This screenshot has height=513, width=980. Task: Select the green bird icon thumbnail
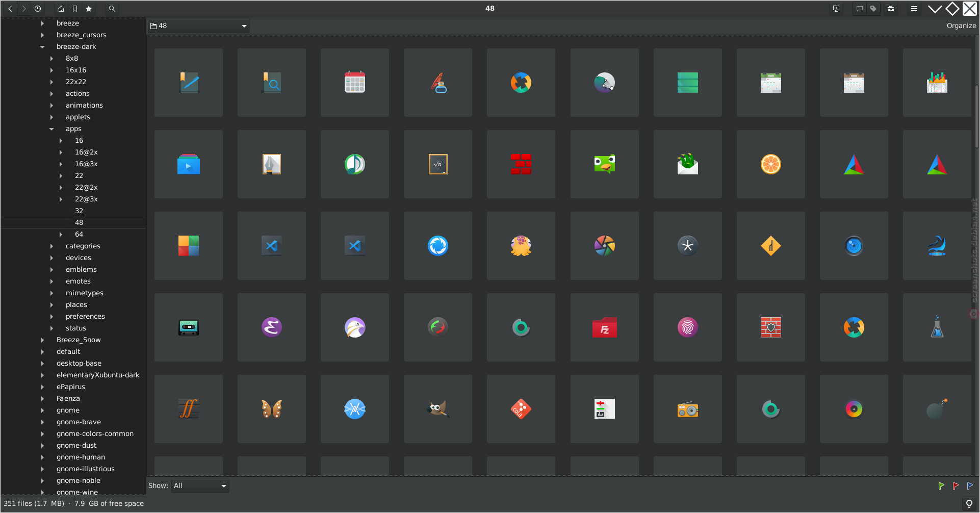point(605,164)
